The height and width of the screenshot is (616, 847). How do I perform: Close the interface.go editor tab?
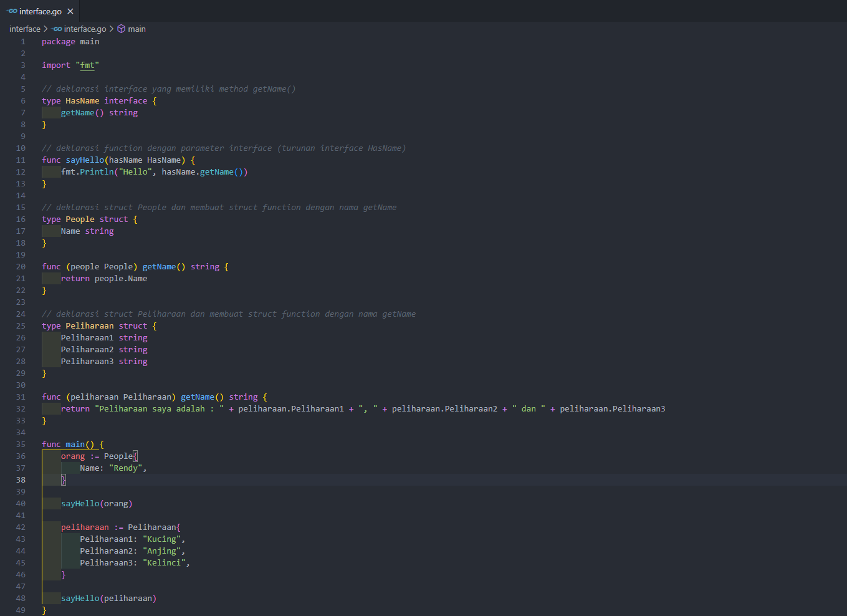pyautogui.click(x=69, y=11)
